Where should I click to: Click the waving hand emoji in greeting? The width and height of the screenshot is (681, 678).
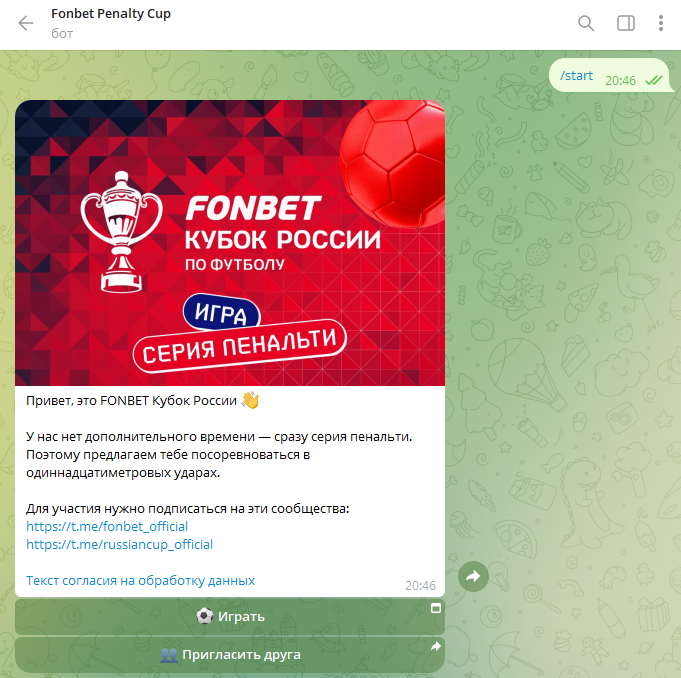[250, 400]
